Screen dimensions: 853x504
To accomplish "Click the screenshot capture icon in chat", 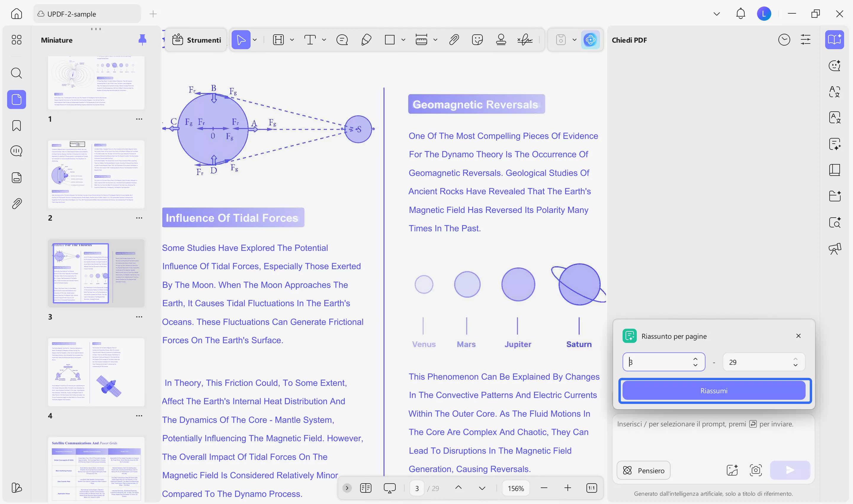I will 756,470.
